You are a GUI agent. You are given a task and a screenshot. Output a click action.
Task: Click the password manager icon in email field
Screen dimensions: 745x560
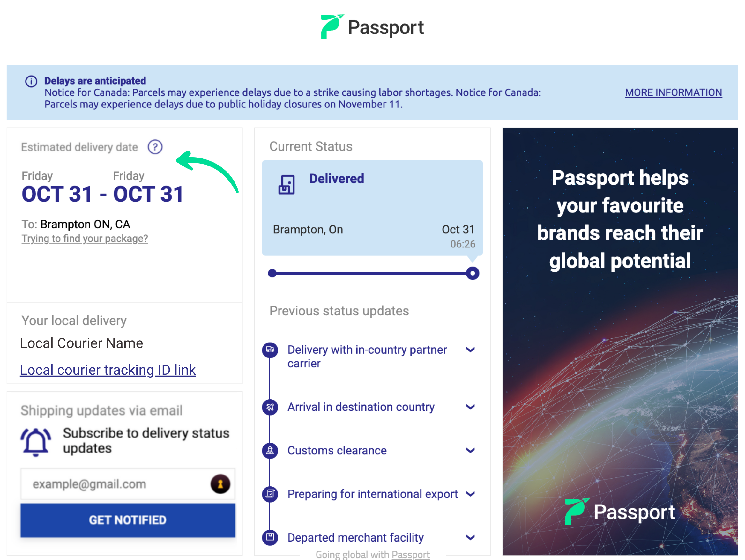click(220, 484)
